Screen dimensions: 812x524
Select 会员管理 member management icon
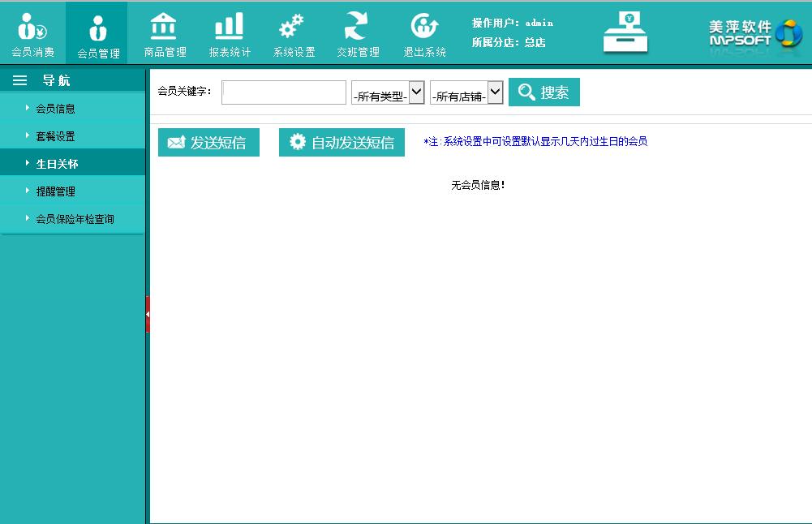point(97,33)
